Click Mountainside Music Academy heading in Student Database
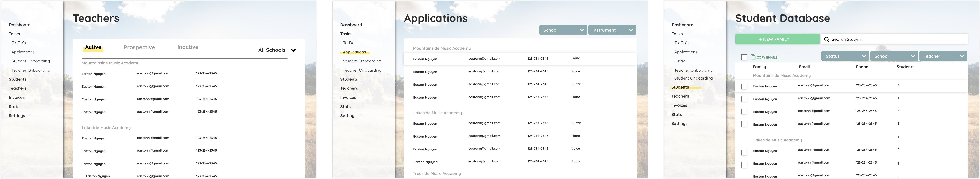Viewport: 980px width, 179px height. (782, 76)
